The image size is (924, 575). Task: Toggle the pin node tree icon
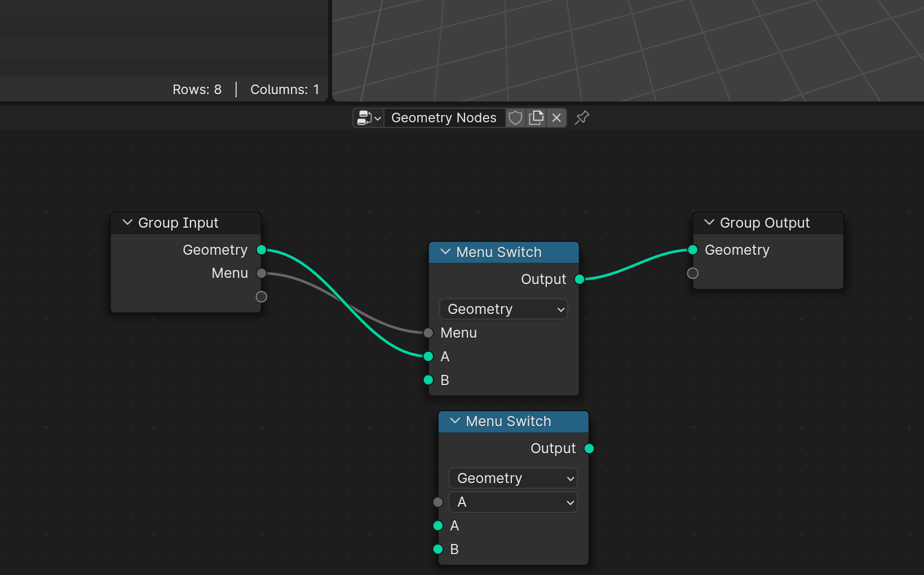click(x=582, y=118)
